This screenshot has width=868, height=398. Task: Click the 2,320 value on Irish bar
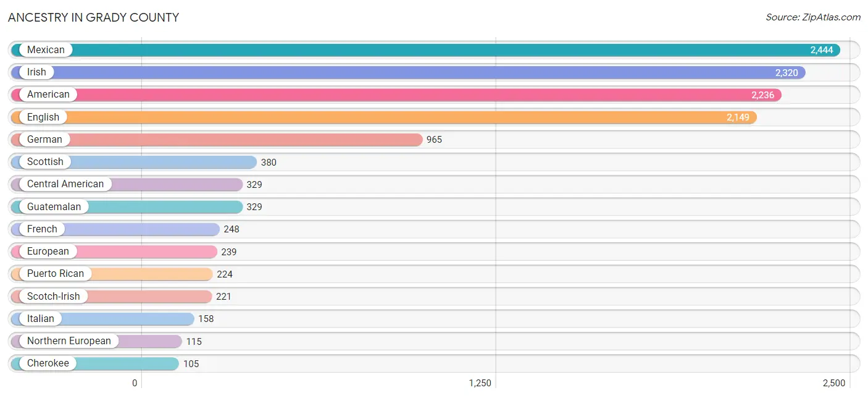(x=787, y=73)
